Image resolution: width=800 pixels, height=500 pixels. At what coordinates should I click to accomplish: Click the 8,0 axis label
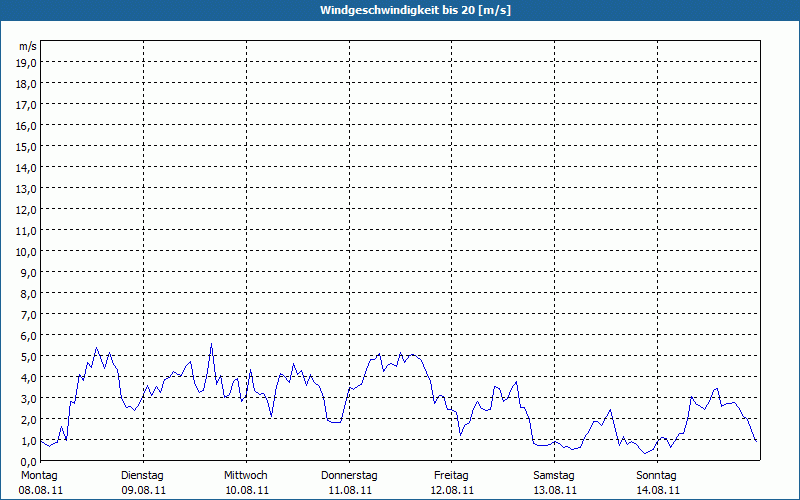coord(29,294)
